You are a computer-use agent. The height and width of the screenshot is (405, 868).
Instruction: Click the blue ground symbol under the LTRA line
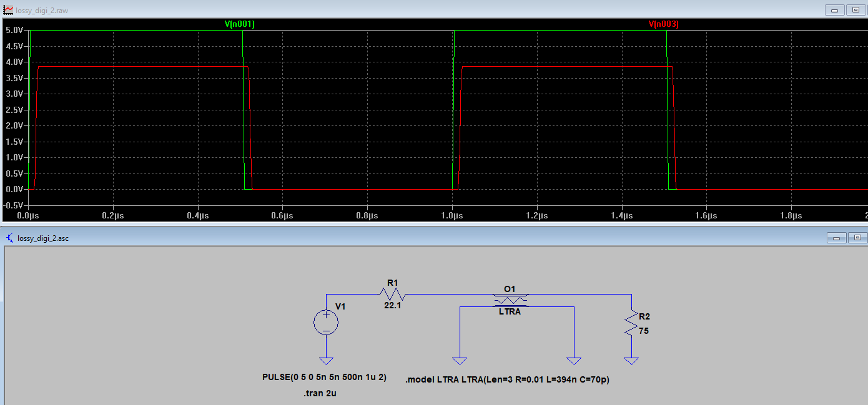pyautogui.click(x=460, y=360)
